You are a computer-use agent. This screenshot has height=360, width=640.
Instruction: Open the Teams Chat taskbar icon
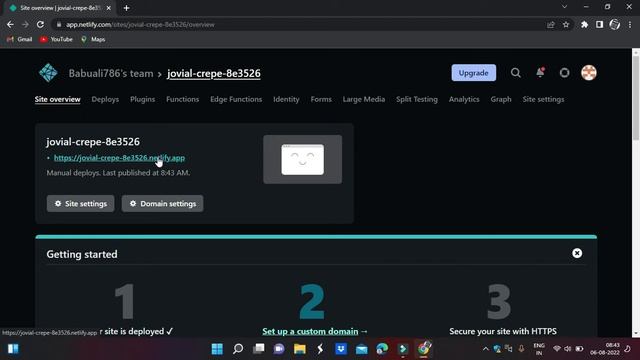click(x=279, y=349)
